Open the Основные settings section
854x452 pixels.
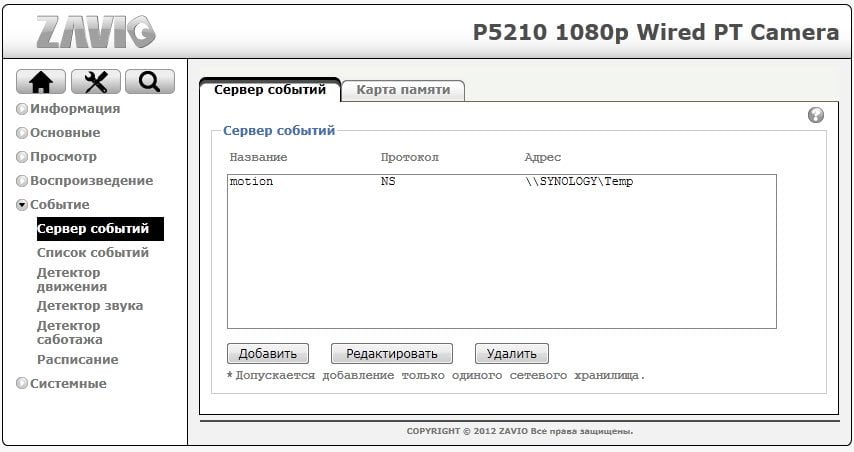click(x=65, y=132)
